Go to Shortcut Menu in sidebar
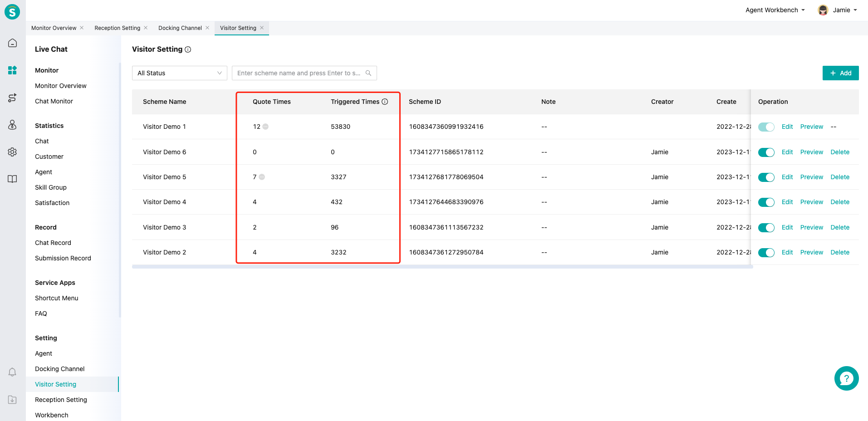 click(x=57, y=298)
